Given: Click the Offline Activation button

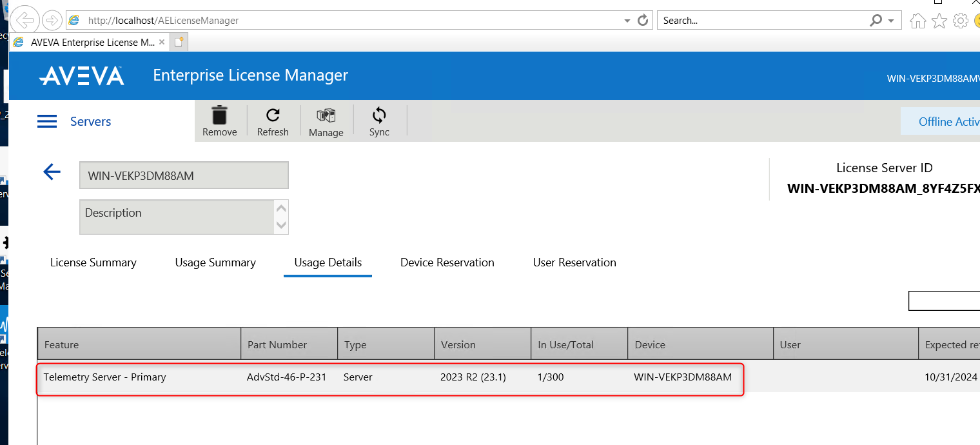Looking at the screenshot, I should [941, 121].
